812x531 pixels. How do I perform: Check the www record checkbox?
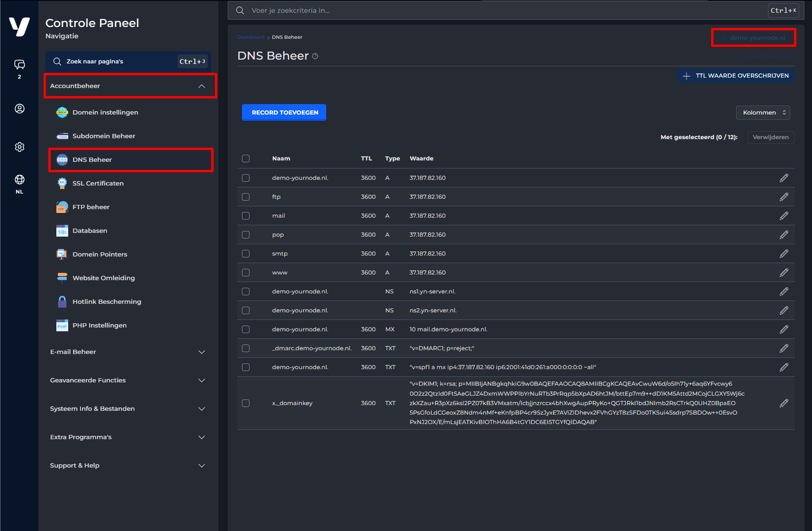click(246, 273)
